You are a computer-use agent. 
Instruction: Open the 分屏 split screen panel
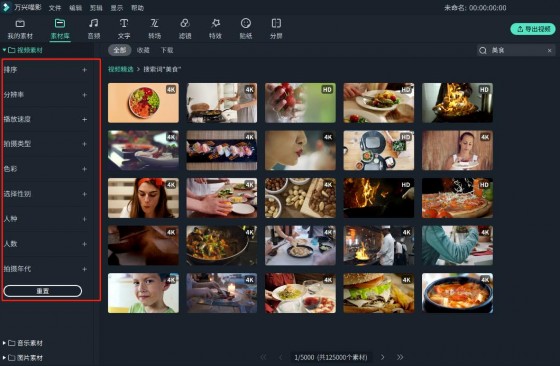tap(276, 29)
